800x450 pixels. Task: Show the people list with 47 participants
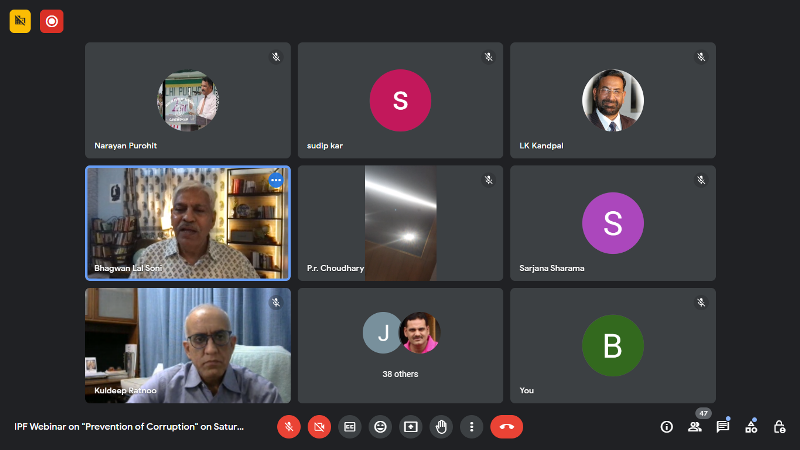(695, 426)
